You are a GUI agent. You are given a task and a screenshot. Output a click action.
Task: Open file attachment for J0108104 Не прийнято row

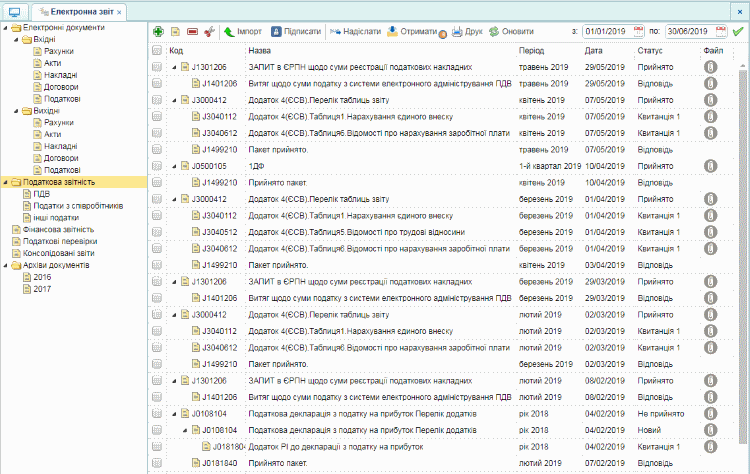(711, 414)
